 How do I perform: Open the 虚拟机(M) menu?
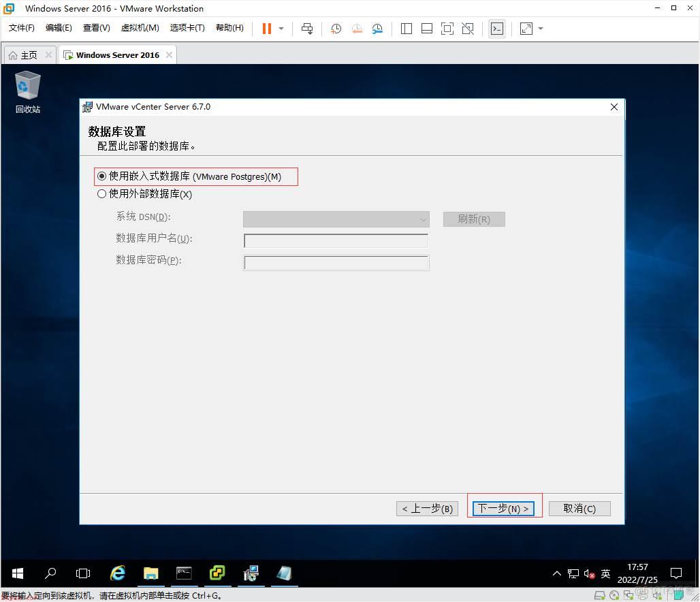point(140,28)
